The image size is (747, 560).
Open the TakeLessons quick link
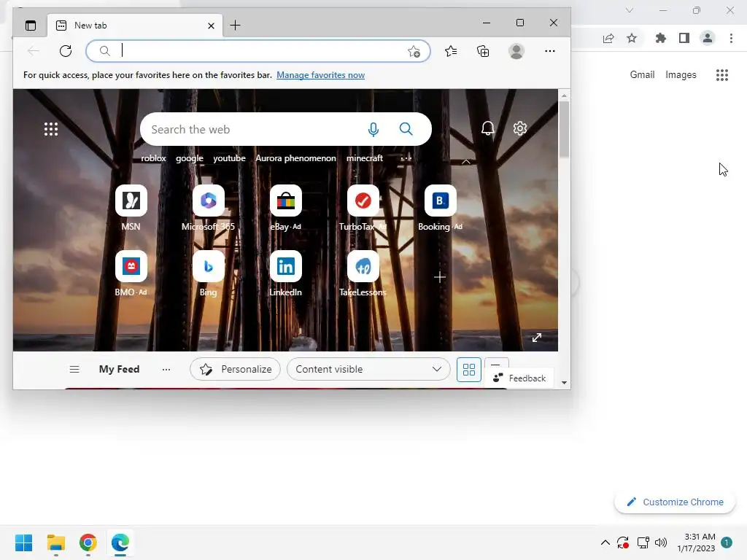(x=363, y=274)
